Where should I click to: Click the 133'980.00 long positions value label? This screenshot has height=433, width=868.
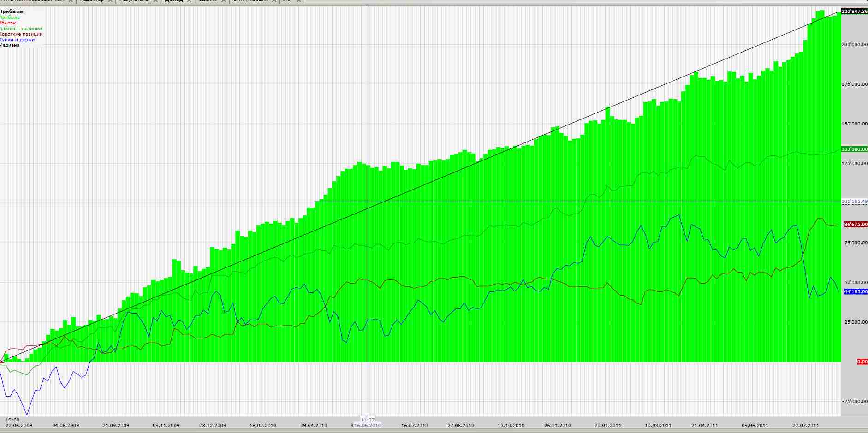(x=855, y=149)
